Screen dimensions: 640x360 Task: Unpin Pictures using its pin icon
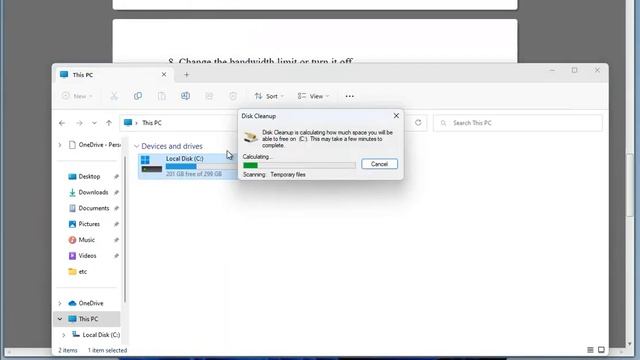[116, 224]
